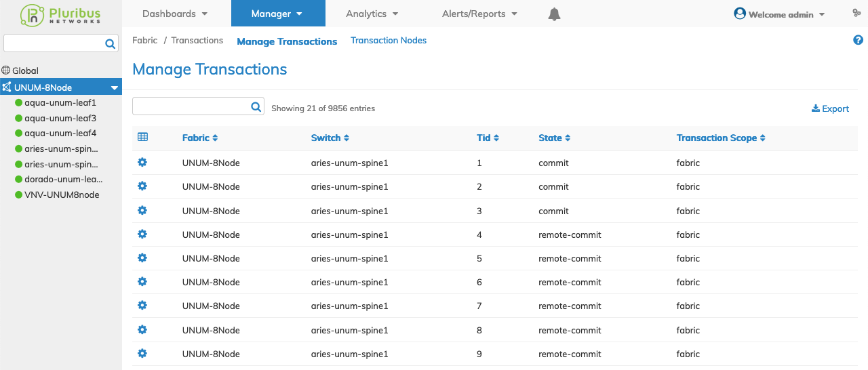Click the UNUM-8Node fabric icon
The image size is (868, 370).
click(x=7, y=87)
